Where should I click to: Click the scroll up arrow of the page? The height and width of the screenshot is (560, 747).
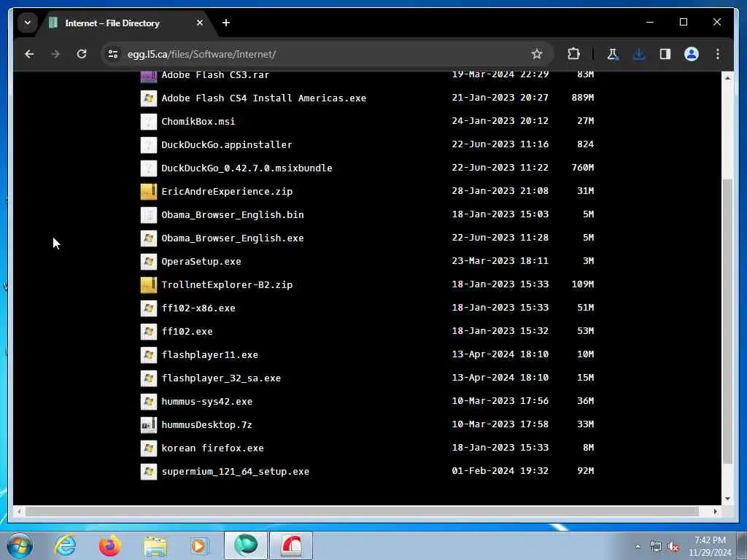(x=727, y=77)
